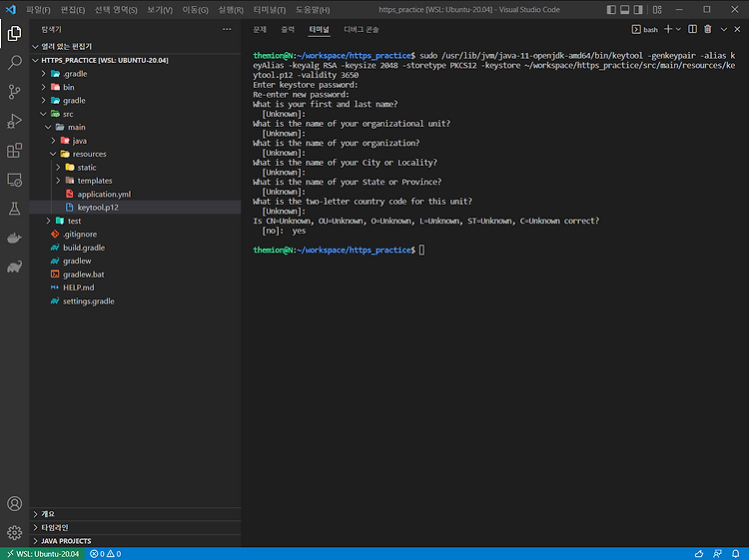
Task: Open the Extensions view
Action: [14, 151]
